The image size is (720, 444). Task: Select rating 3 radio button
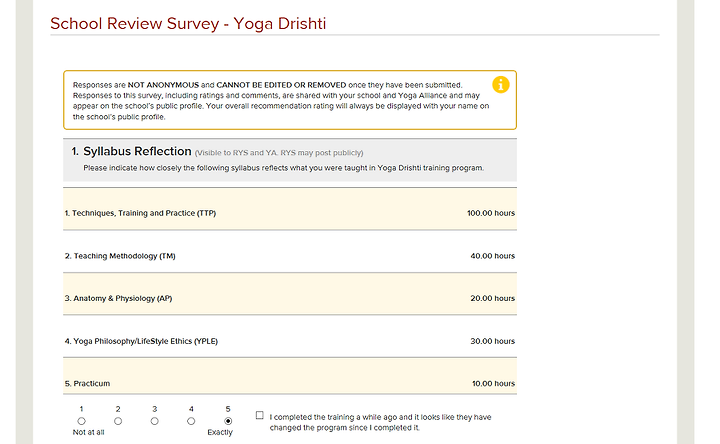click(155, 421)
